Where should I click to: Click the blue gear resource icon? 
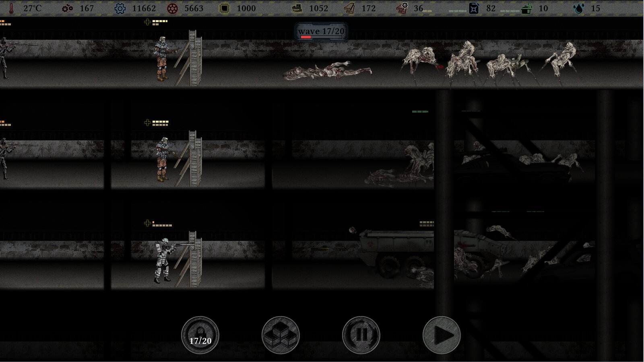tap(120, 8)
